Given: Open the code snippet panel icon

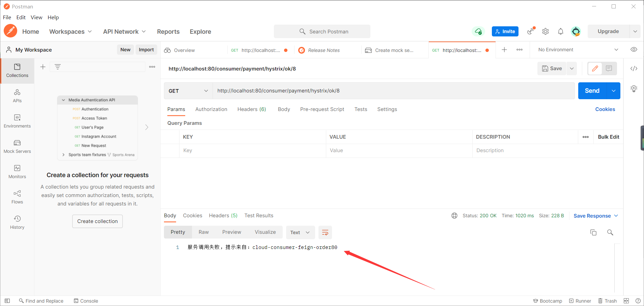Looking at the screenshot, I should coord(634,68).
